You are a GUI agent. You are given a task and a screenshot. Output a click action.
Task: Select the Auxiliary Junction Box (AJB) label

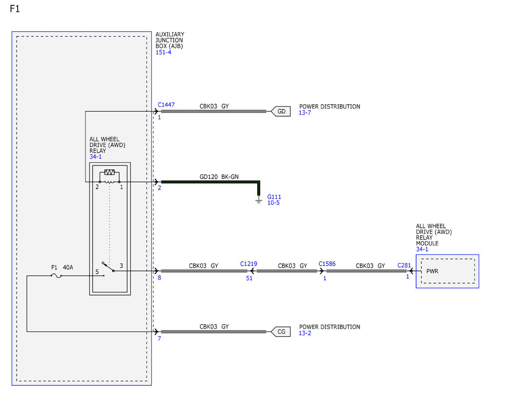[x=170, y=40]
